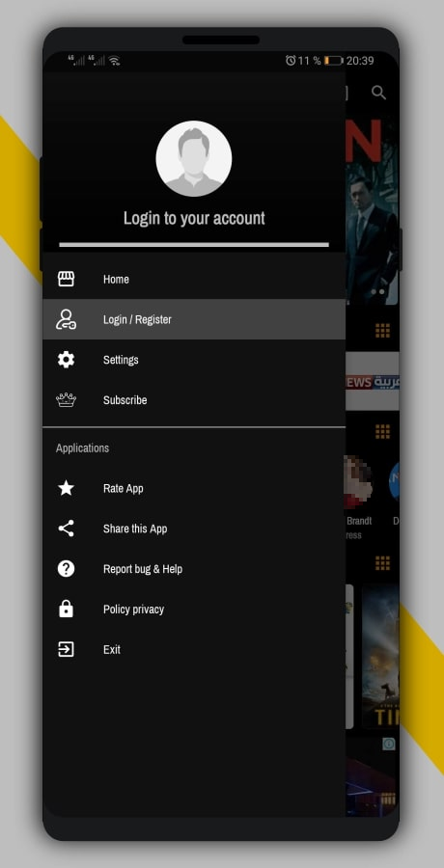Tap the search magnifier icon
The width and height of the screenshot is (444, 868).
pyautogui.click(x=378, y=93)
